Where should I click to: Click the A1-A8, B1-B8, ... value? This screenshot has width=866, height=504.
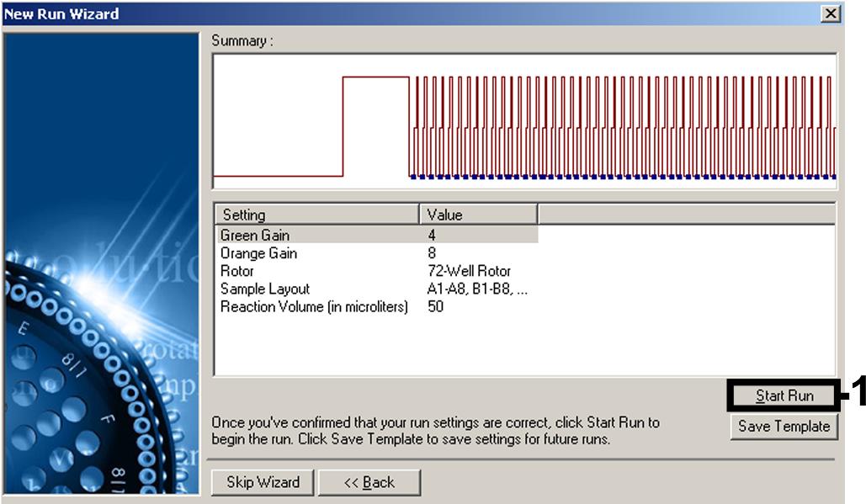(477, 289)
